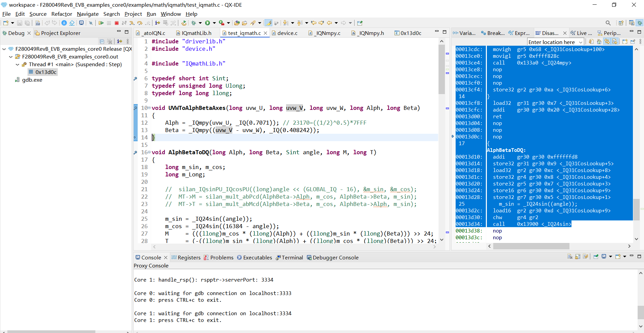This screenshot has height=333, width=644.
Task: Click the Suspend pause icon
Action: point(109,23)
